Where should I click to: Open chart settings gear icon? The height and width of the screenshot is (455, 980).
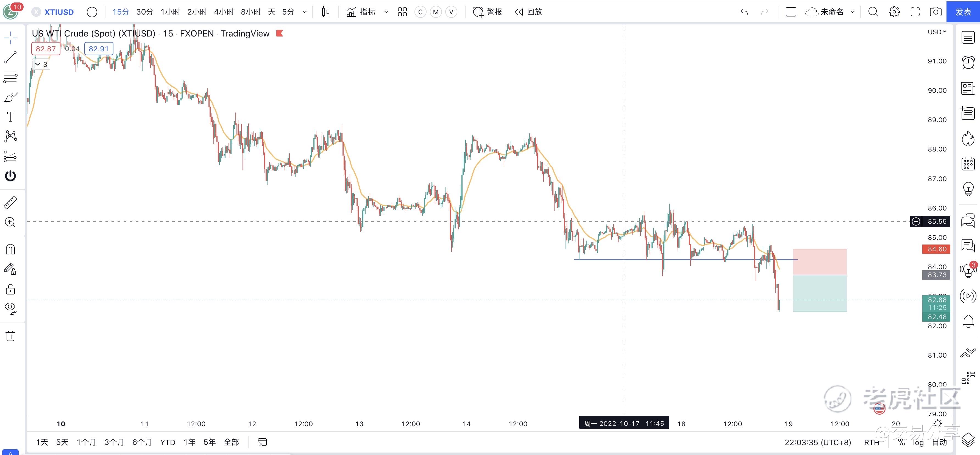(894, 12)
